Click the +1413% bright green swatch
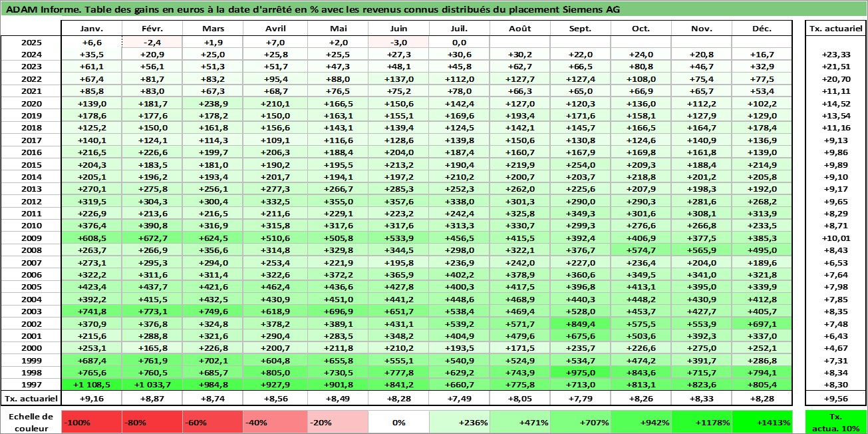The image size is (868, 434). [762, 422]
